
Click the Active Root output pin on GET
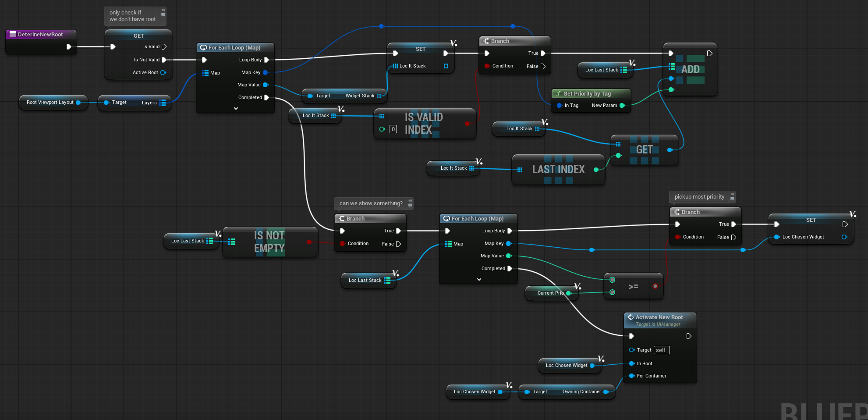pyautogui.click(x=163, y=73)
